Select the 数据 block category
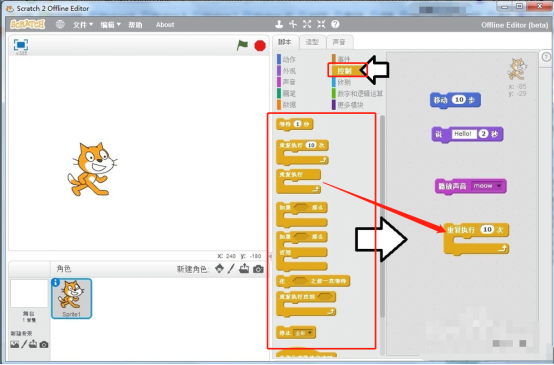The width and height of the screenshot is (554, 365). pyautogui.click(x=287, y=105)
